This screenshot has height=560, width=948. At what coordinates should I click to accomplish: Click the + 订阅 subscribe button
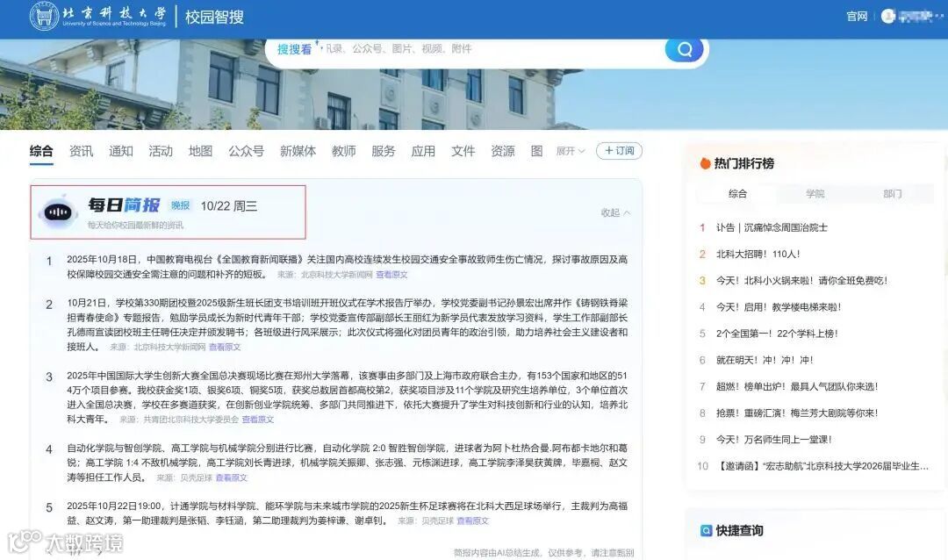pos(619,151)
